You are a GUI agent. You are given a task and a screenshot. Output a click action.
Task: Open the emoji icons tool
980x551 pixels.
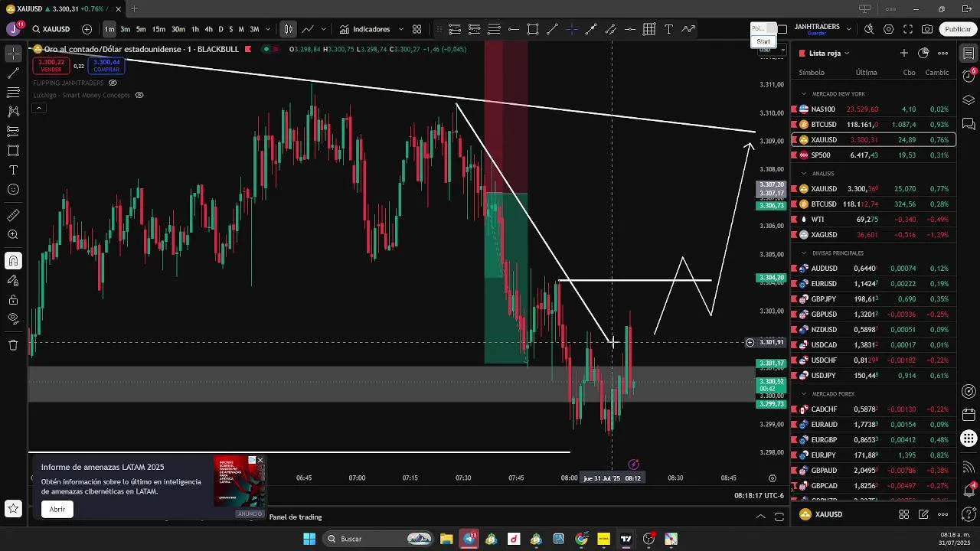(13, 189)
